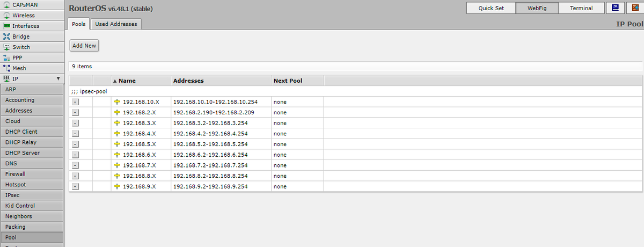Click the Next Pool column header
The height and width of the screenshot is (247, 644).
[x=297, y=81]
